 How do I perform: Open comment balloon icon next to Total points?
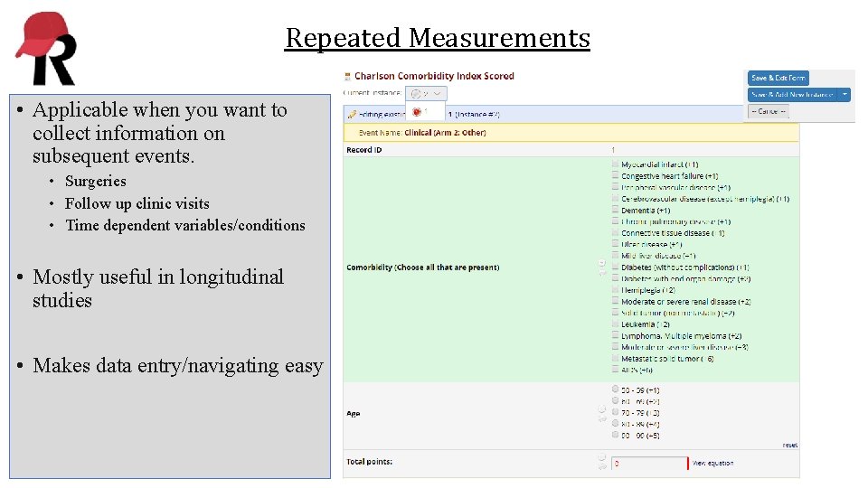point(602,467)
